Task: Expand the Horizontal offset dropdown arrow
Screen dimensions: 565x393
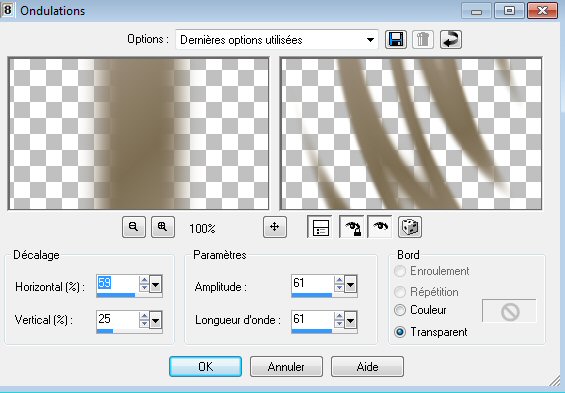Action: click(156, 285)
